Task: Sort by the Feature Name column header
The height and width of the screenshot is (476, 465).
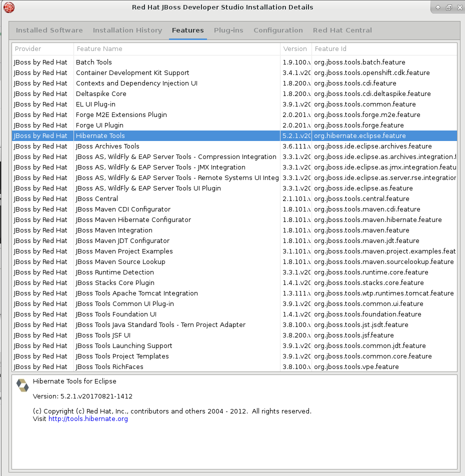Action: coord(177,49)
